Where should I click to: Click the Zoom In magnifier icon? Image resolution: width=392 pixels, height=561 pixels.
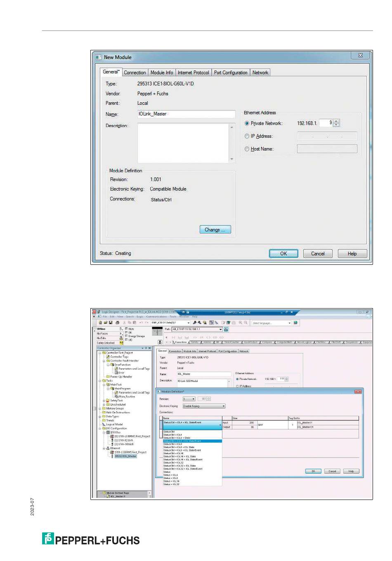click(x=241, y=323)
